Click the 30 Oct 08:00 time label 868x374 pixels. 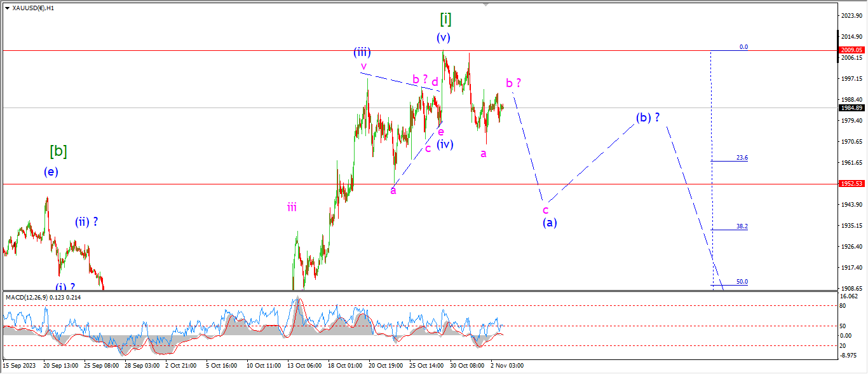[466, 366]
